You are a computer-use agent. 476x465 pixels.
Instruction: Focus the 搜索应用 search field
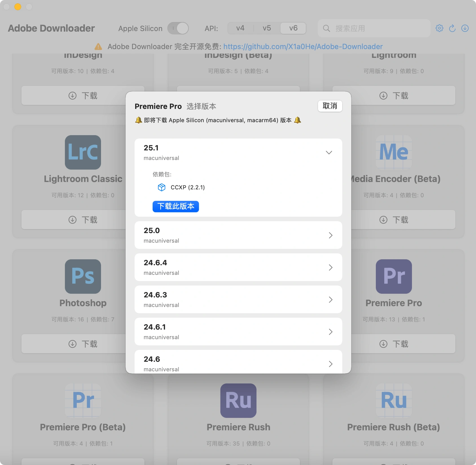374,28
